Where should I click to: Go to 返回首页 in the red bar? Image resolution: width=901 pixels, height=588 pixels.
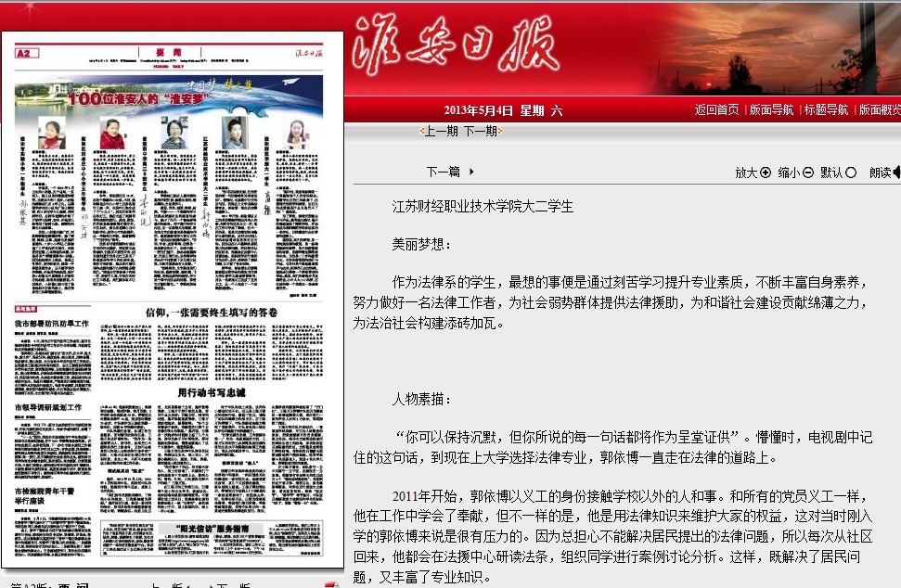pos(716,109)
